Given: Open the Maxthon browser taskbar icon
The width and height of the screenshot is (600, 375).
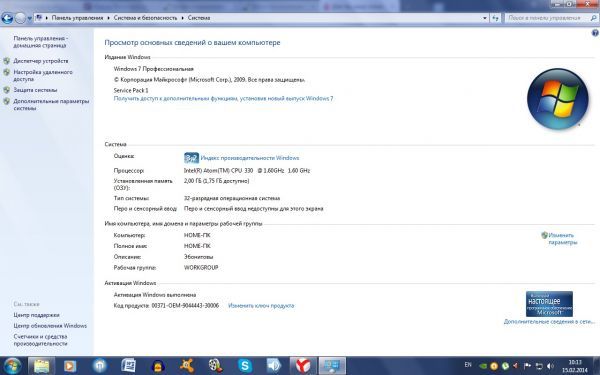Looking at the screenshot, I should pyautogui.click(x=99, y=366).
